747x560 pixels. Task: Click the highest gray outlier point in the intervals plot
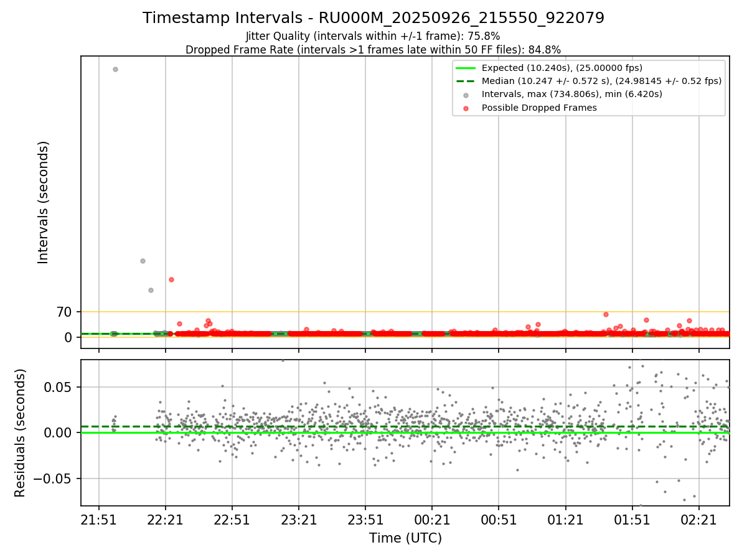tap(115, 69)
